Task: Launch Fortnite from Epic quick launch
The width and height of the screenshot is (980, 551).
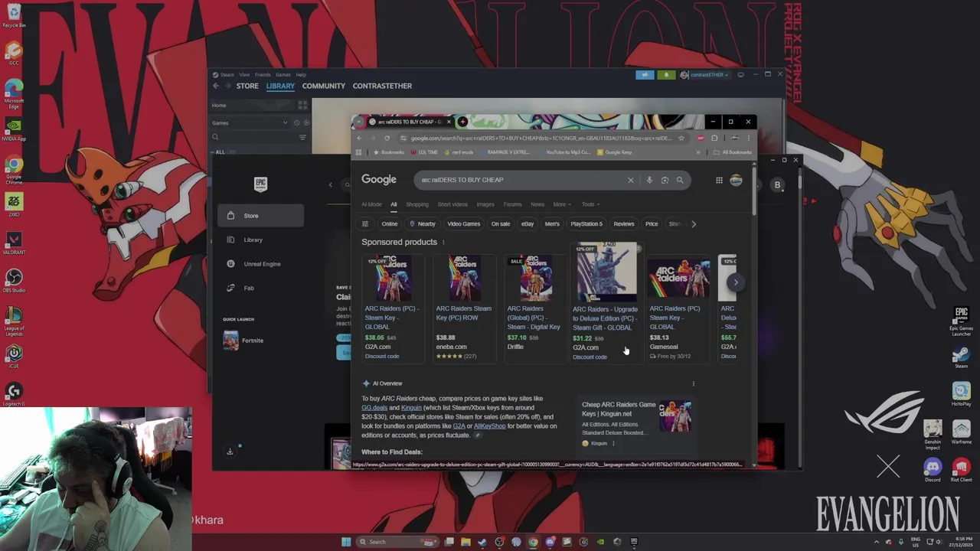Action: point(243,341)
